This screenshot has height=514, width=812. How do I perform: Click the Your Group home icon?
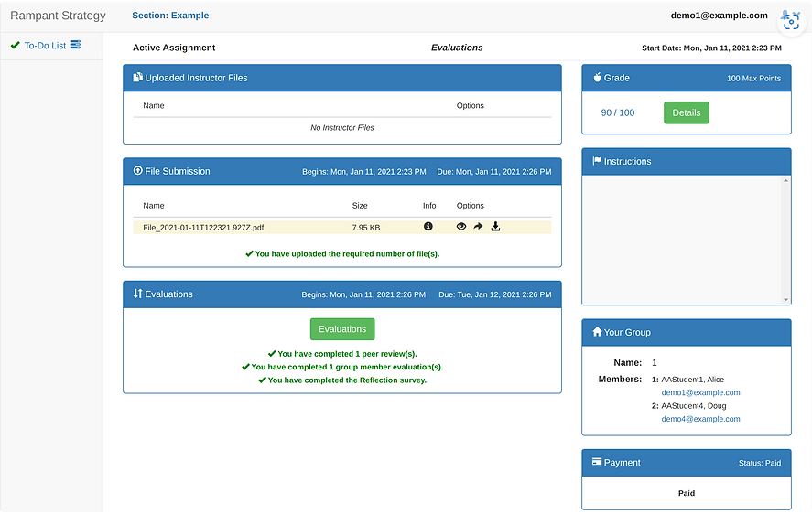597,332
